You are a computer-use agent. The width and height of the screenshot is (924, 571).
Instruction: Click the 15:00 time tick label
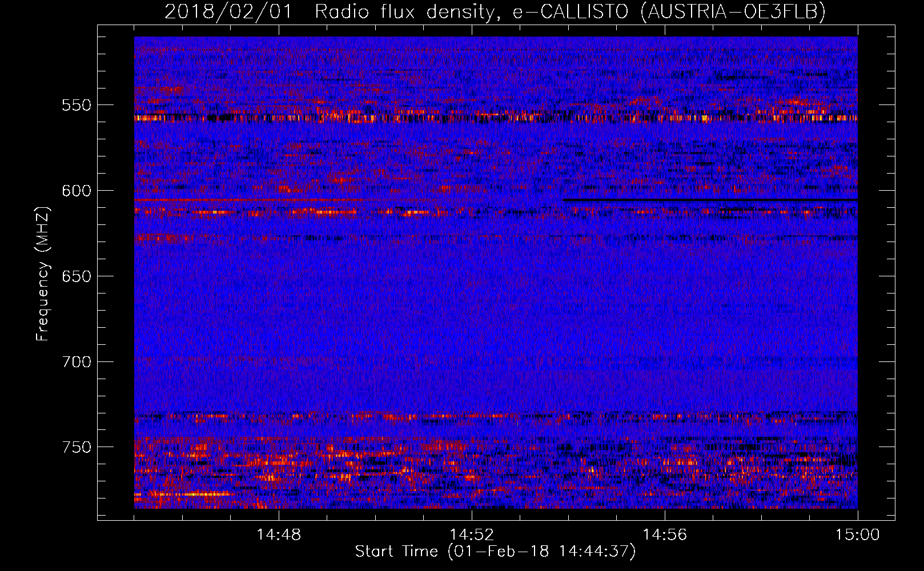point(858,535)
